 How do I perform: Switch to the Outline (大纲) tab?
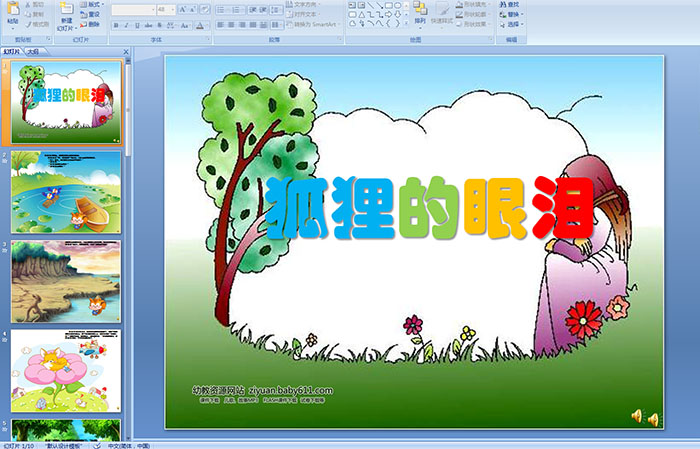[x=33, y=50]
